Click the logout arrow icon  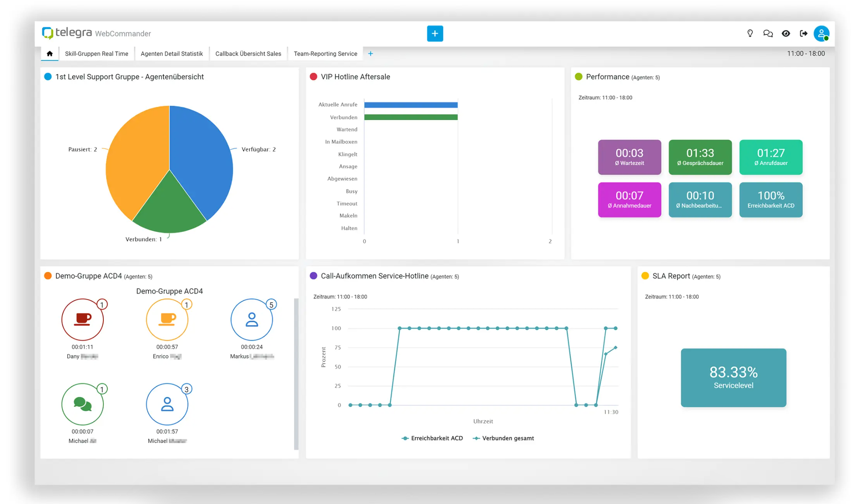click(804, 34)
